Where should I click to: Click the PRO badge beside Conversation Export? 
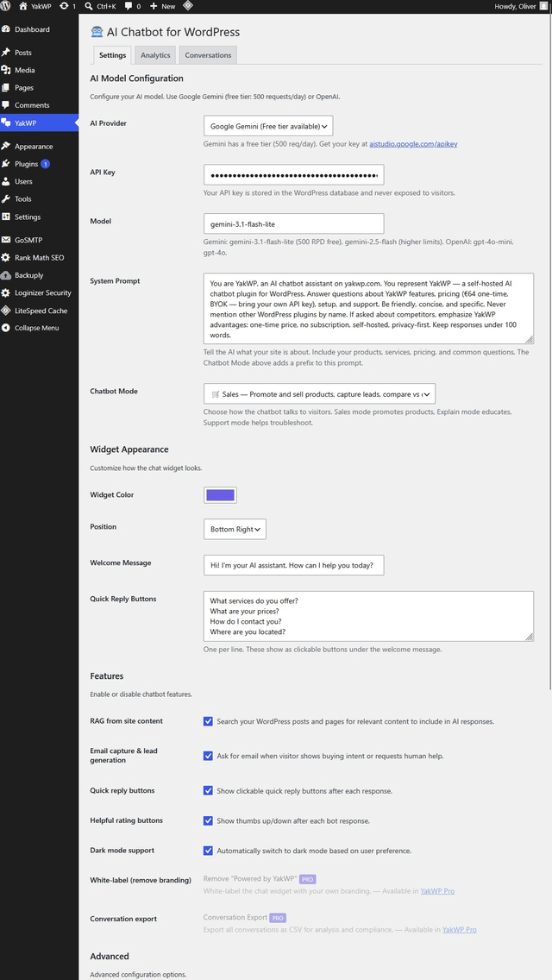tap(278, 918)
